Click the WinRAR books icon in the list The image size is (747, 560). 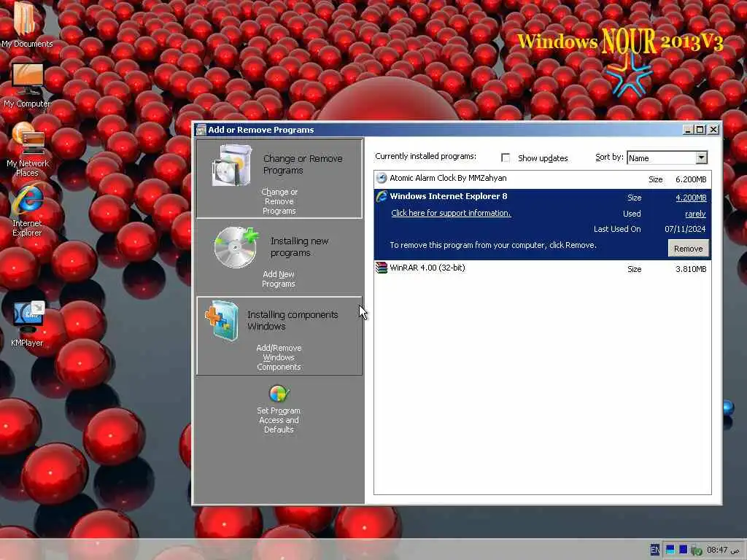(382, 268)
